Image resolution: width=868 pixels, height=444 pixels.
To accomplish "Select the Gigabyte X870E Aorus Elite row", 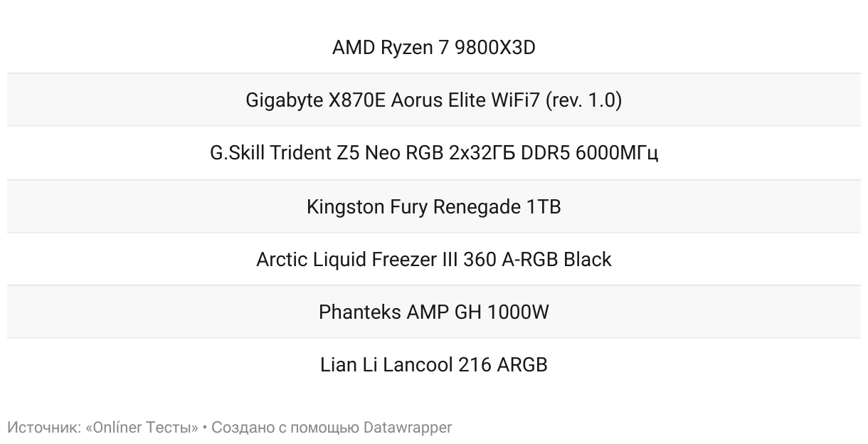I will pos(434,100).
